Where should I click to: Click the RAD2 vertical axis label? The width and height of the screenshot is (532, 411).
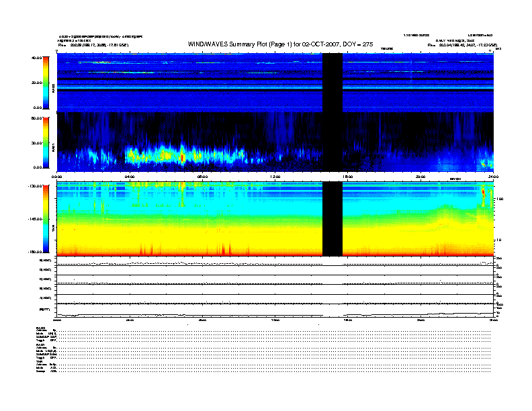(x=53, y=89)
